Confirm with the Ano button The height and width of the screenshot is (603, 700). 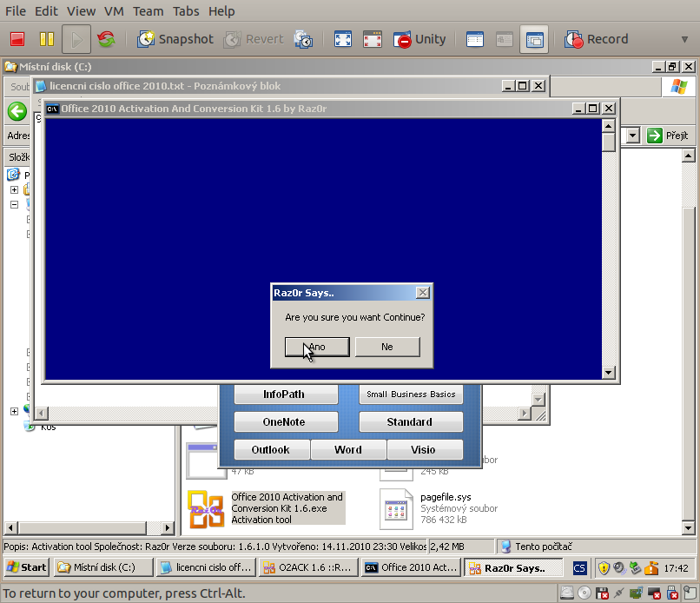(317, 347)
